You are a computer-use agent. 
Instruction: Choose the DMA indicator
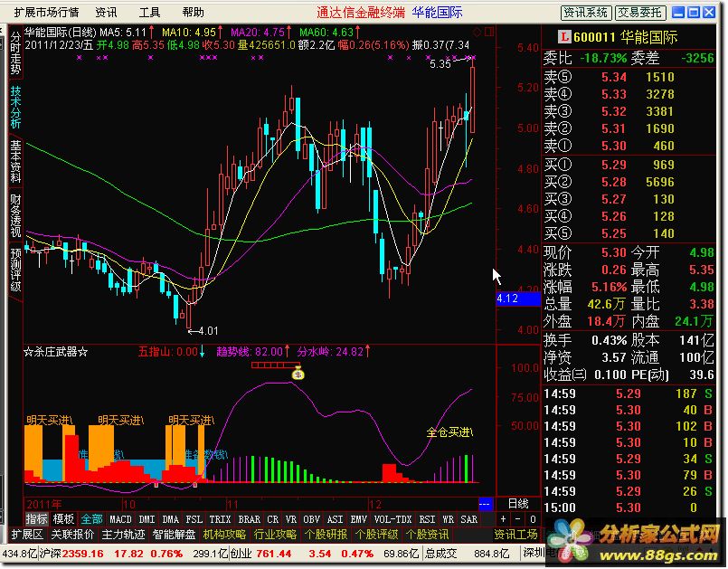click(170, 519)
